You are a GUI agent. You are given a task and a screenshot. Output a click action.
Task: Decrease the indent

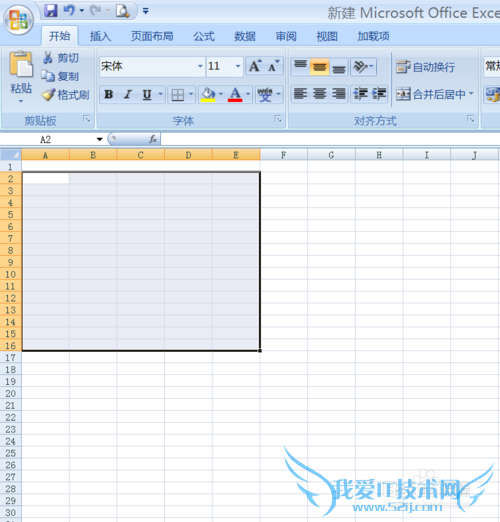(360, 94)
